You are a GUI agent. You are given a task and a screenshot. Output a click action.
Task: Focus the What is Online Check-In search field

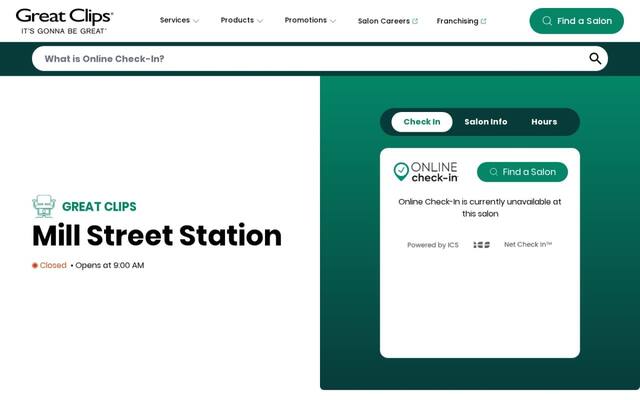click(x=320, y=59)
